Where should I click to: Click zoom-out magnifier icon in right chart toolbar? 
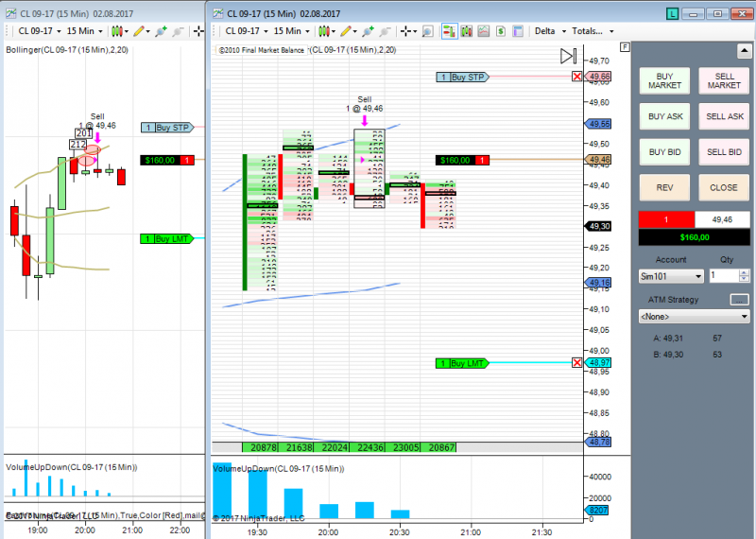coord(385,31)
